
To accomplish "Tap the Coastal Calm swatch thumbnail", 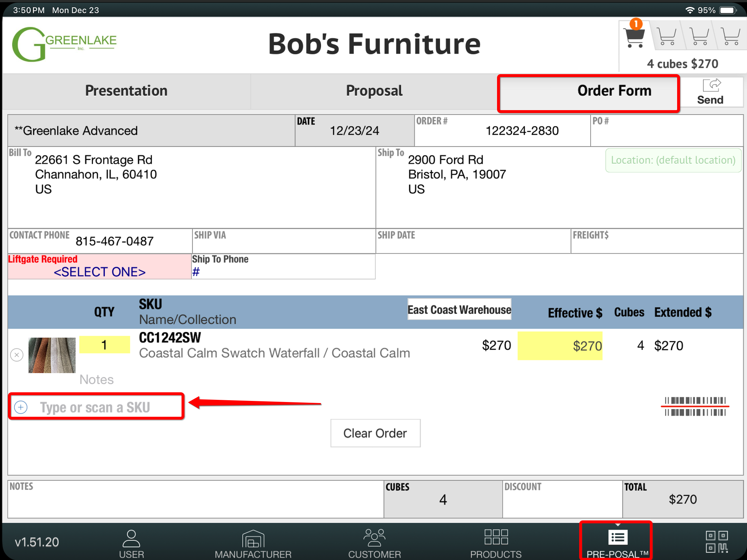I will 52,355.
